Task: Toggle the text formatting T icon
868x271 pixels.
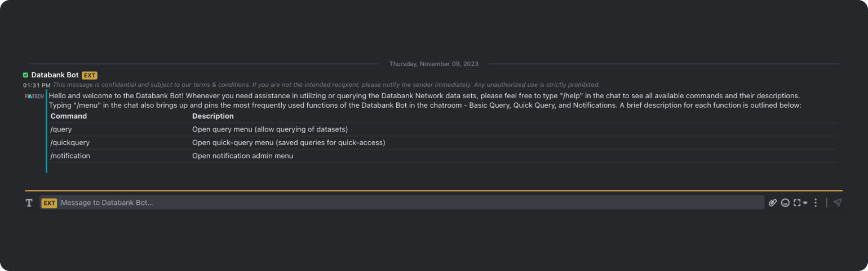Action: pos(29,203)
